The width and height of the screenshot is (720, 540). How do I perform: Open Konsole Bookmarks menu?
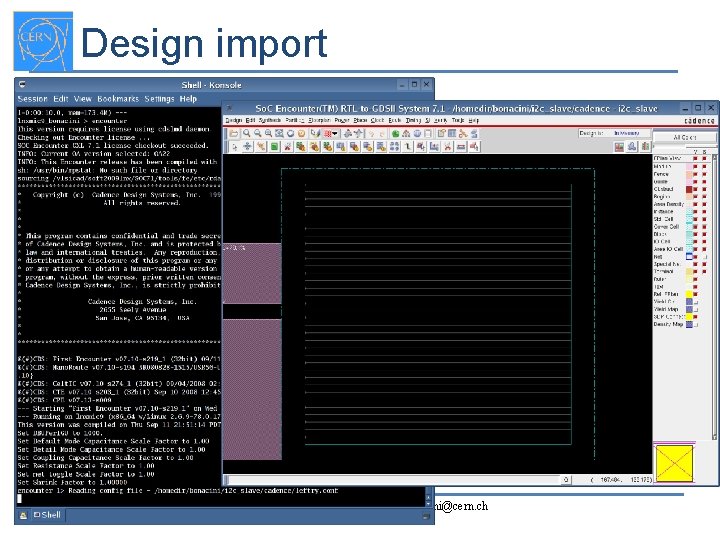tap(118, 99)
